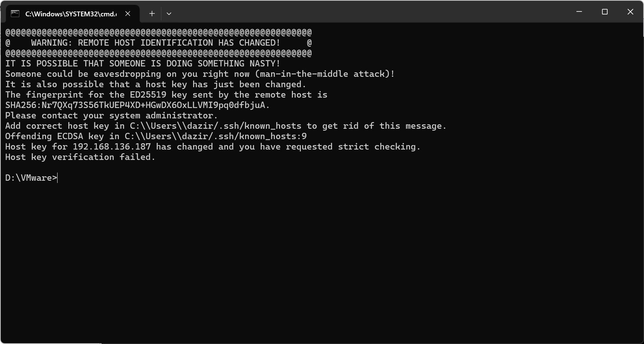Expand the new-tab profile dropdown chevron
The image size is (644, 344).
click(169, 14)
